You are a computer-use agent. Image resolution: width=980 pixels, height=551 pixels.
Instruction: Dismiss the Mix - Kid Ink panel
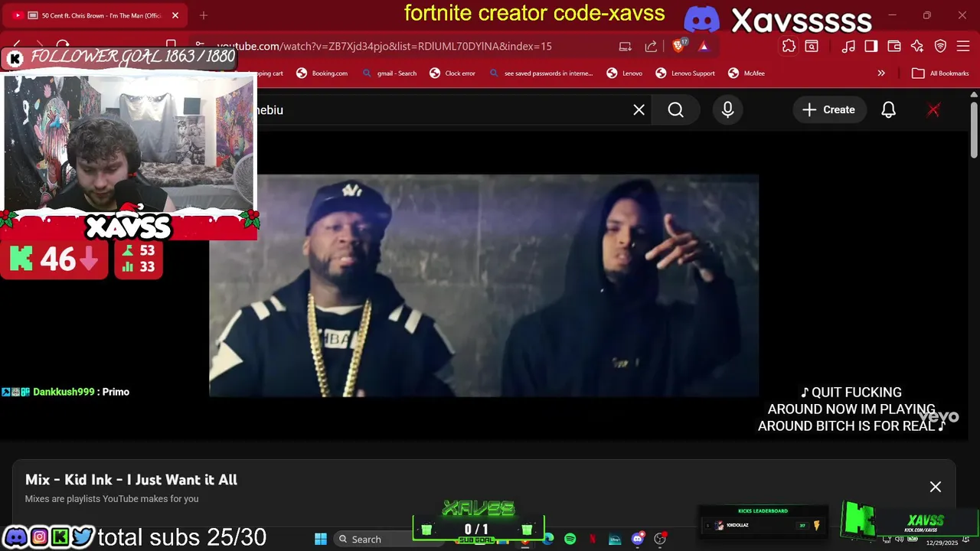936,487
